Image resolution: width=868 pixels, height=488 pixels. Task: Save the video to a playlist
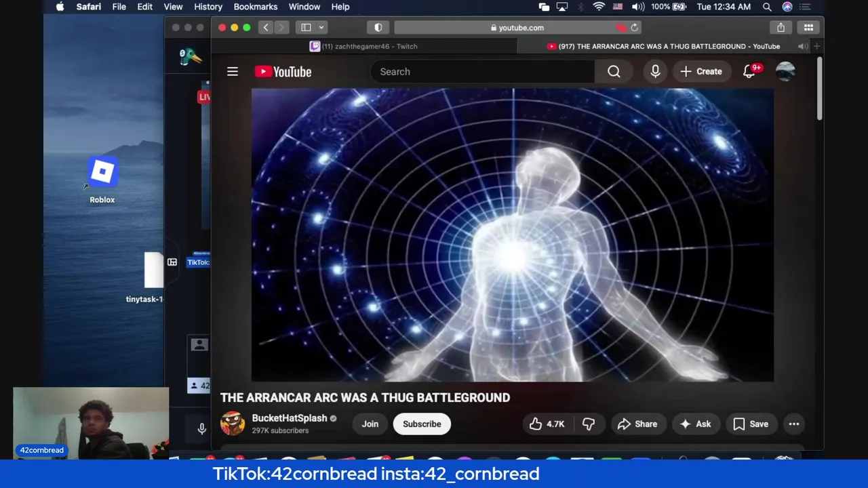pyautogui.click(x=751, y=424)
